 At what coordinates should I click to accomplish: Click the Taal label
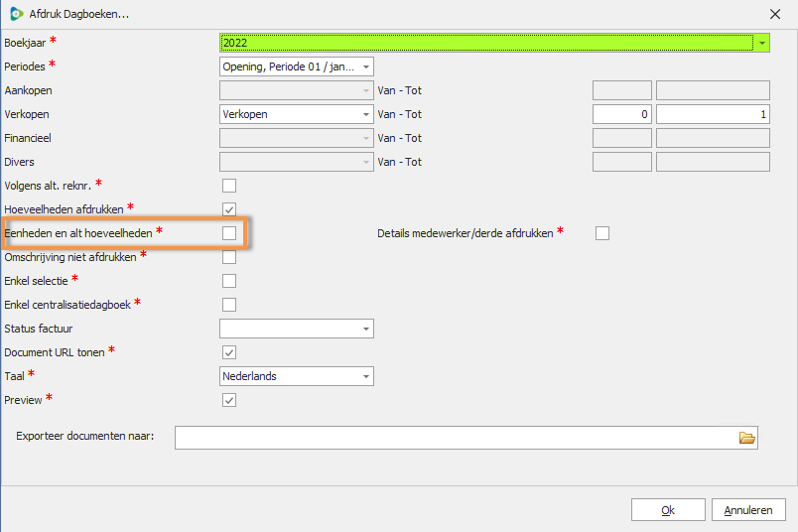point(14,376)
